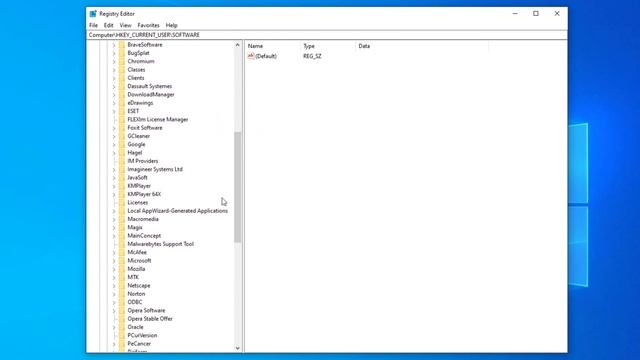Expand the Mozilla key arrow
Image resolution: width=640 pixels, height=360 pixels.
pyautogui.click(x=114, y=269)
